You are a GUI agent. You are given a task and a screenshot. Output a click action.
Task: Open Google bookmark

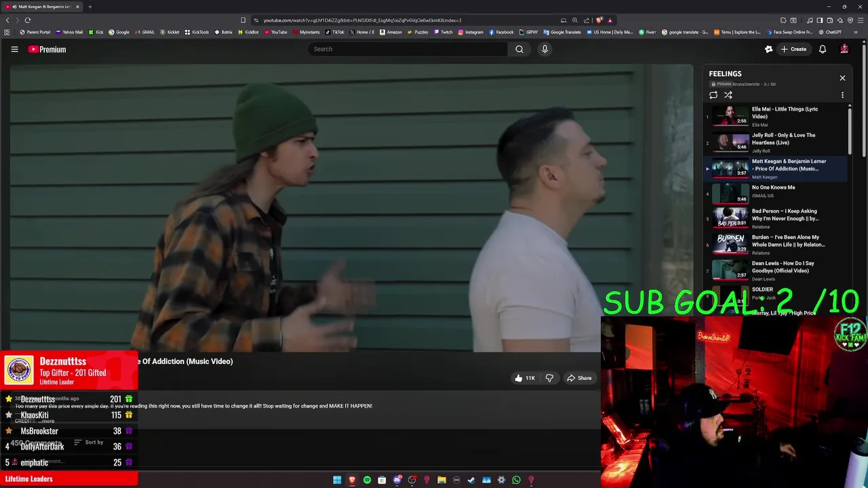coord(119,32)
